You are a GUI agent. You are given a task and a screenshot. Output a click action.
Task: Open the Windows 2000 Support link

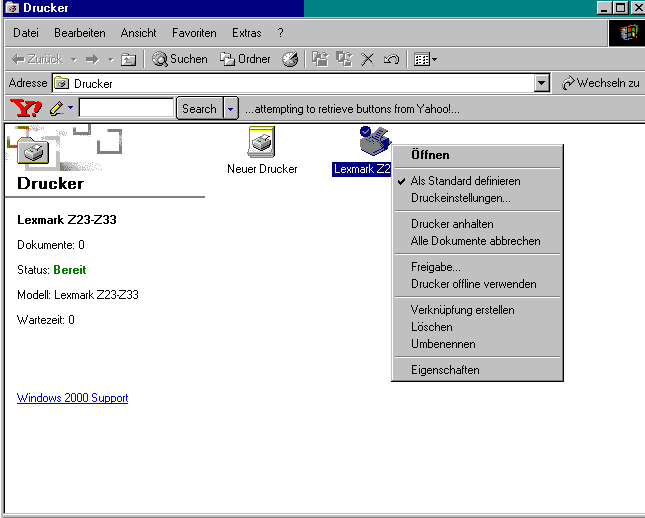[x=72, y=398]
